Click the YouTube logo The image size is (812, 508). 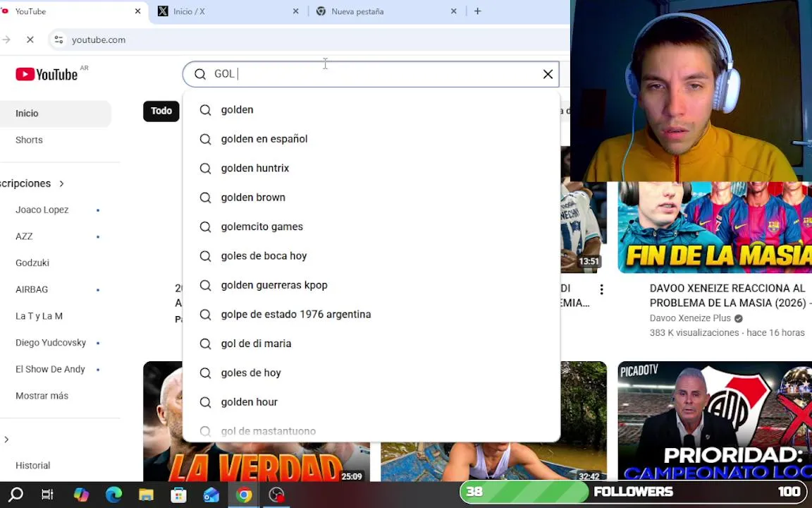tap(47, 74)
